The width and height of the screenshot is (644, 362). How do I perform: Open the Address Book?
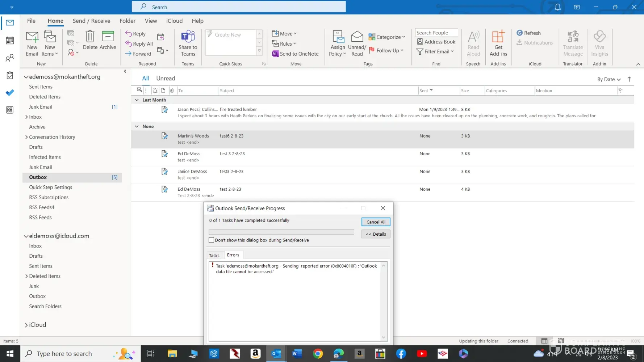coord(436,42)
